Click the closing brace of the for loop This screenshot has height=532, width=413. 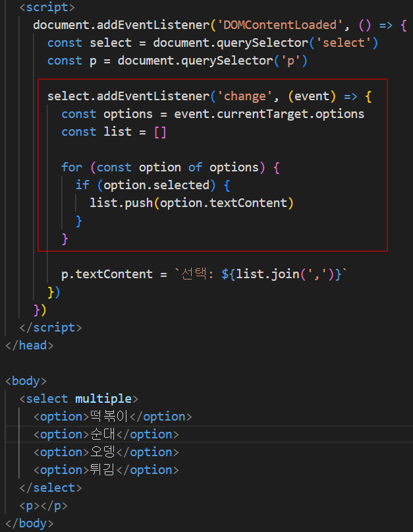click(x=65, y=239)
